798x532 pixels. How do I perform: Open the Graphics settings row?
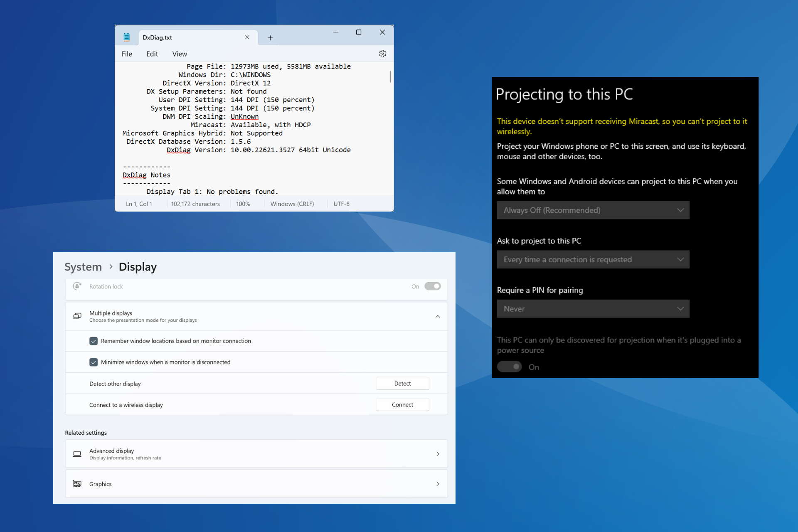click(x=256, y=484)
